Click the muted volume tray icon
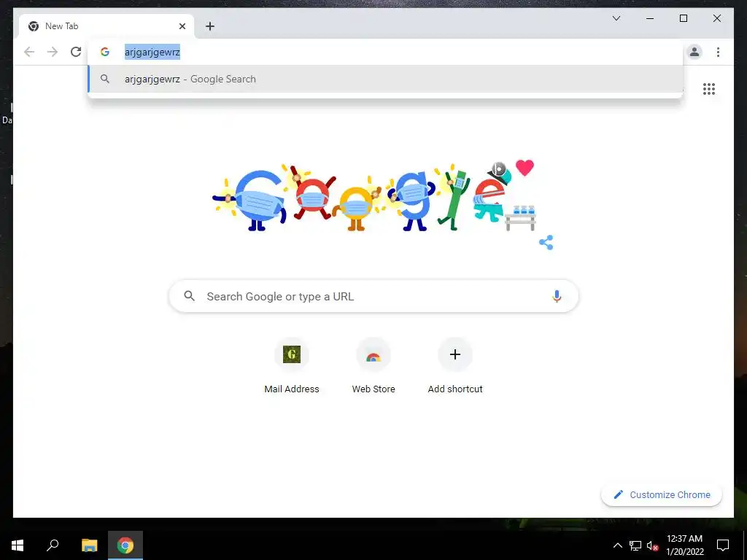This screenshot has width=747, height=560. [653, 545]
